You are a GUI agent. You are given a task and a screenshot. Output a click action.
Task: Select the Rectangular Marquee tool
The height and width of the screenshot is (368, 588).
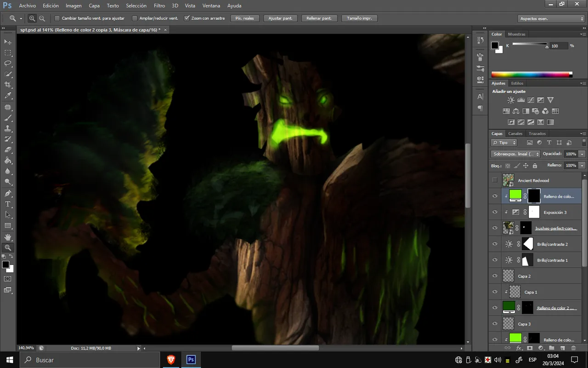point(8,53)
